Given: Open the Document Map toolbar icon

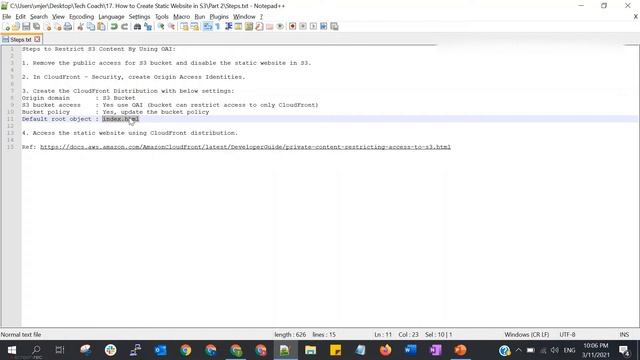Looking at the screenshot, I should click(x=249, y=27).
